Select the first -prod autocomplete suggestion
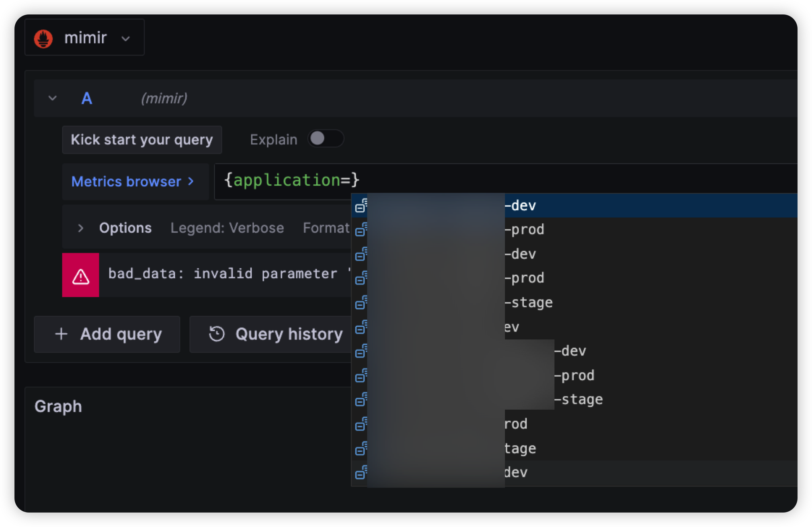Viewport: 812px width, 527px height. tap(524, 230)
